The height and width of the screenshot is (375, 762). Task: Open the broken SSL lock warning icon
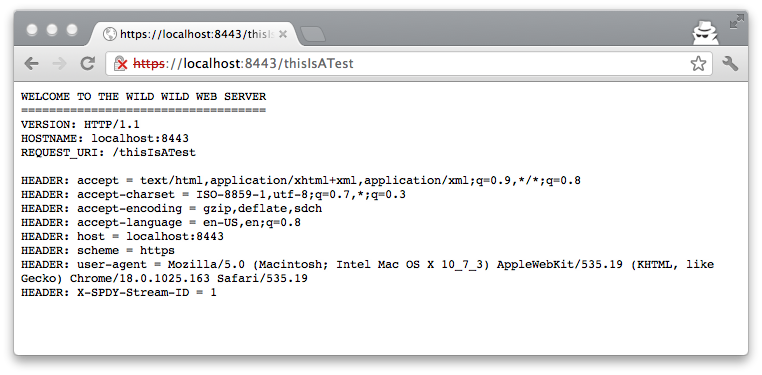coord(121,64)
